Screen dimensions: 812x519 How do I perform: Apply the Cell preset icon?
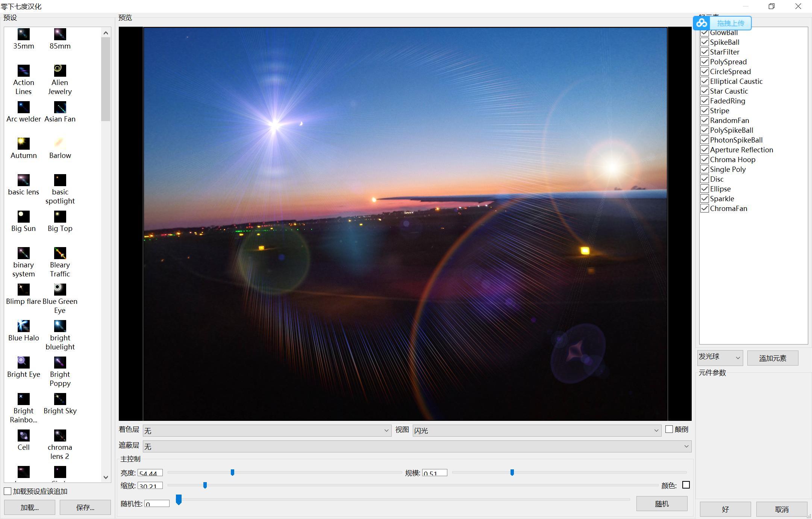[x=23, y=436]
